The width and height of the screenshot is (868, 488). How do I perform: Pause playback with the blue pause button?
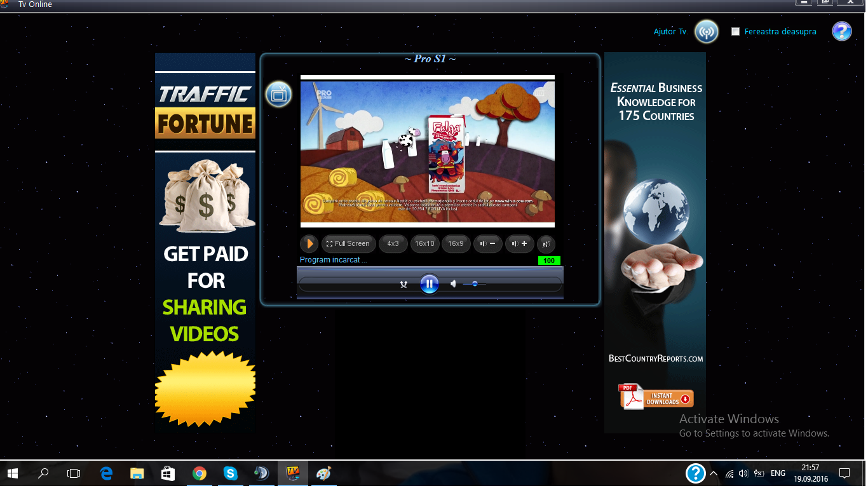coord(429,284)
